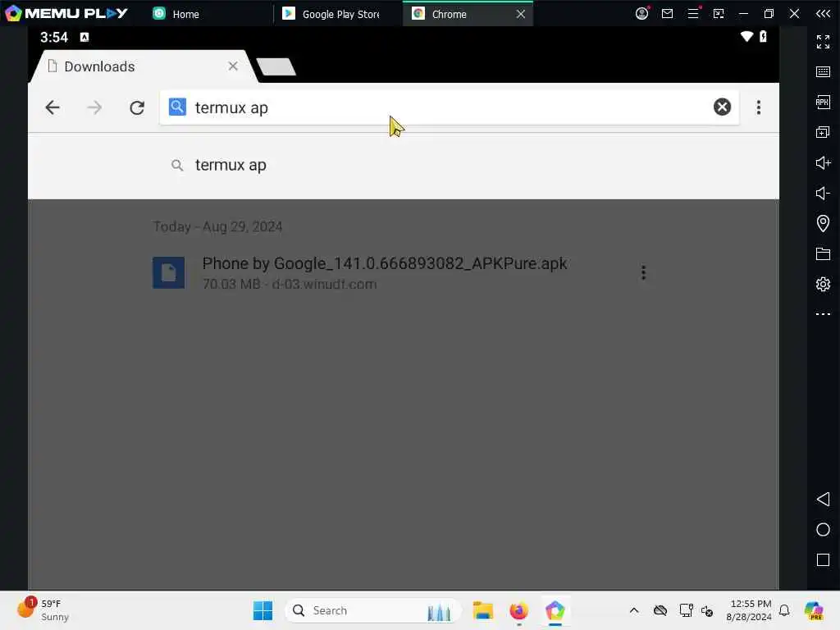Open MEmu Play from the taskbar
Screen dimensions: 840x630
coord(555,610)
